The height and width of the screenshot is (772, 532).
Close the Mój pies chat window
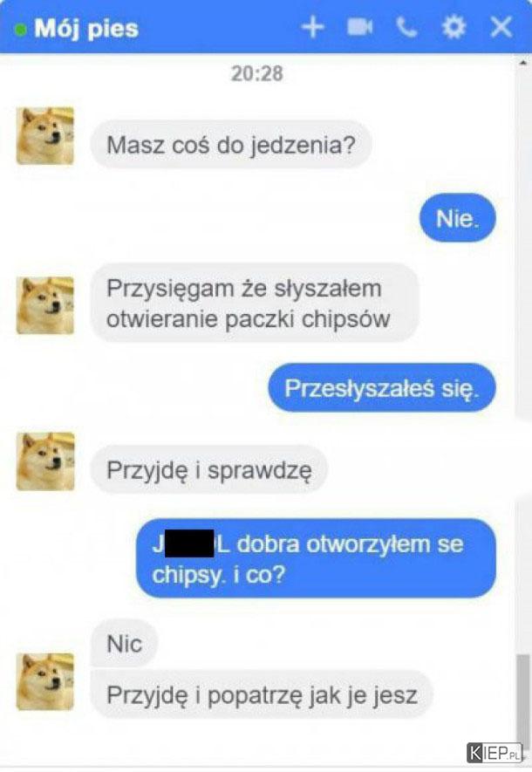click(501, 27)
